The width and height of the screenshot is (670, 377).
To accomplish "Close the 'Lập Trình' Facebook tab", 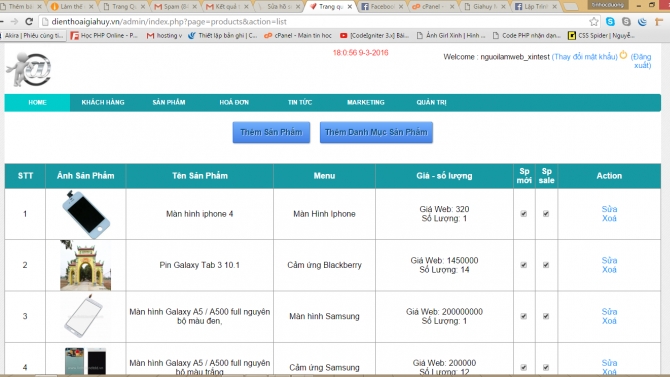I will click(555, 6).
